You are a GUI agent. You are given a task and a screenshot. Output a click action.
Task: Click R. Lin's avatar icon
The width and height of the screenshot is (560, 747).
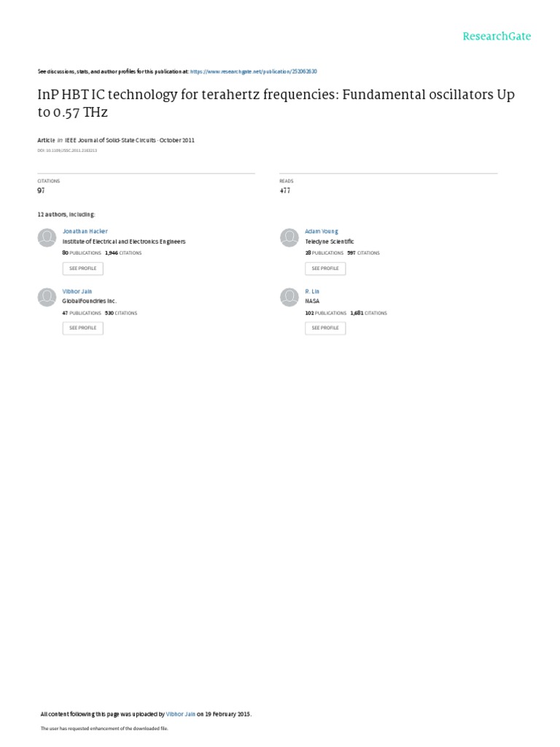pyautogui.click(x=289, y=297)
